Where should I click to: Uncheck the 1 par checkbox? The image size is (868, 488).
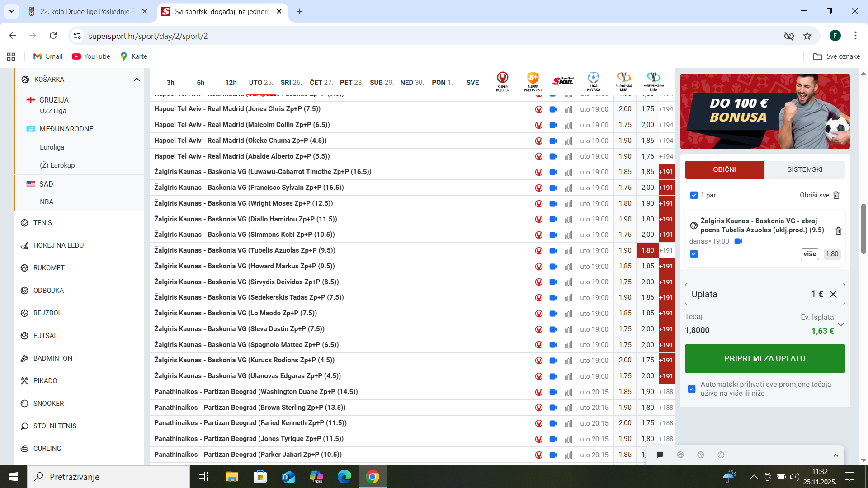(694, 195)
